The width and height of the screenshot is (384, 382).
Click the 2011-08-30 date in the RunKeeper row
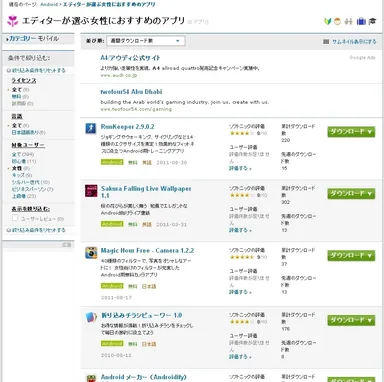tap(172, 163)
